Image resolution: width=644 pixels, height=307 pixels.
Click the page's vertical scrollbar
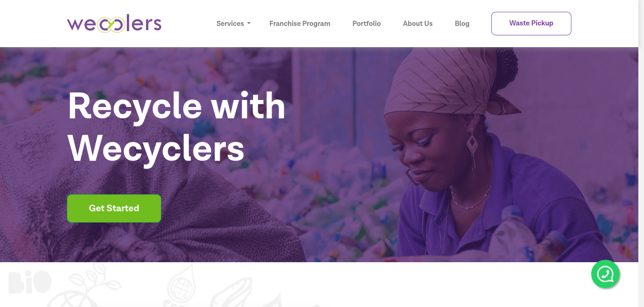641,153
